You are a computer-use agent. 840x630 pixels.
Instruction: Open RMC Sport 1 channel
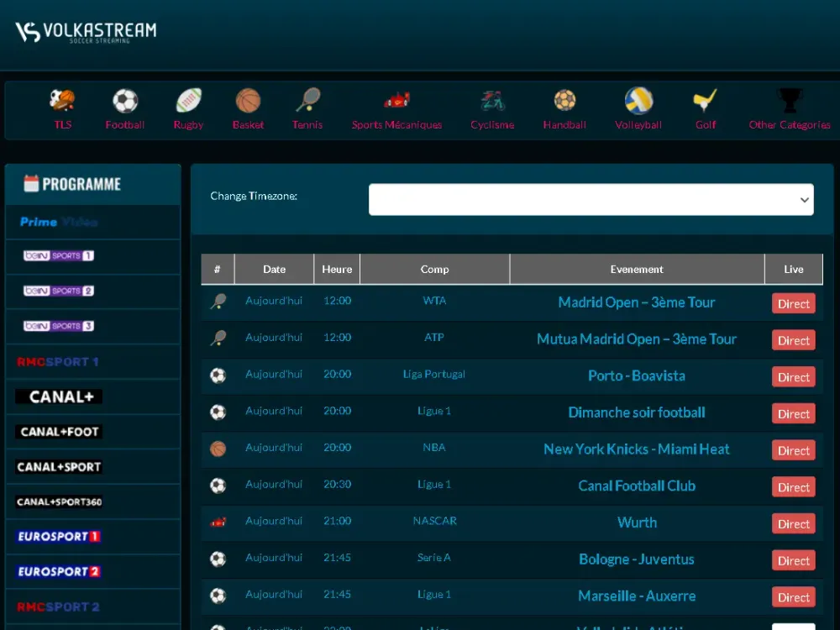click(58, 361)
